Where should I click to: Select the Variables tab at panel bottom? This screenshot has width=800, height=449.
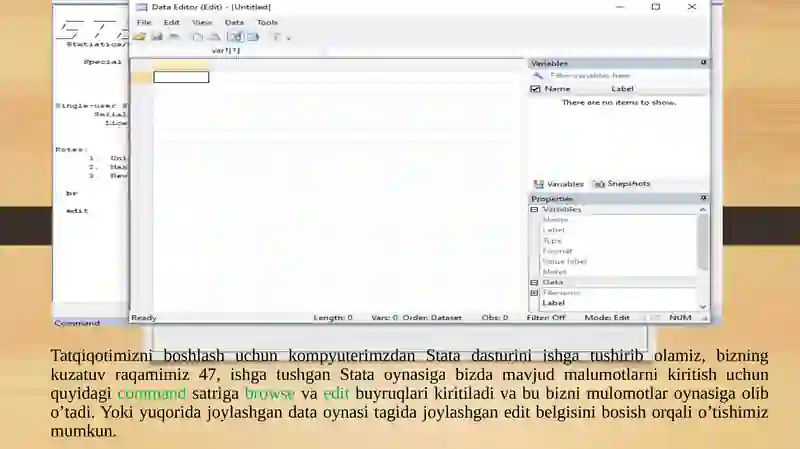pyautogui.click(x=559, y=184)
